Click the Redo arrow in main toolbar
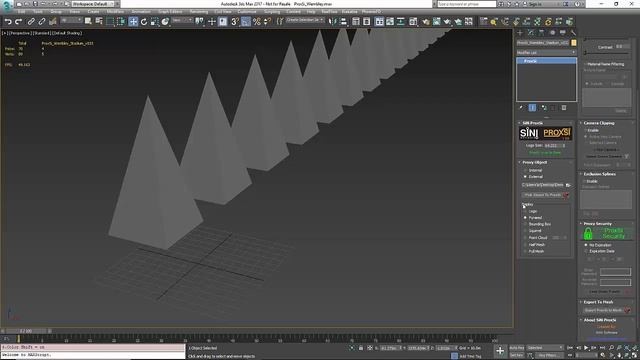This screenshot has height=360, width=640. pyautogui.click(x=18, y=21)
